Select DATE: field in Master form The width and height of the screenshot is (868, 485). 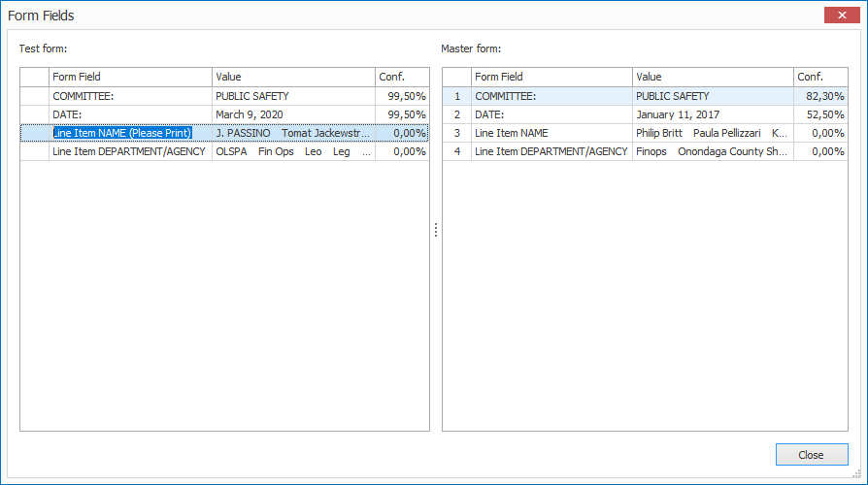(551, 114)
